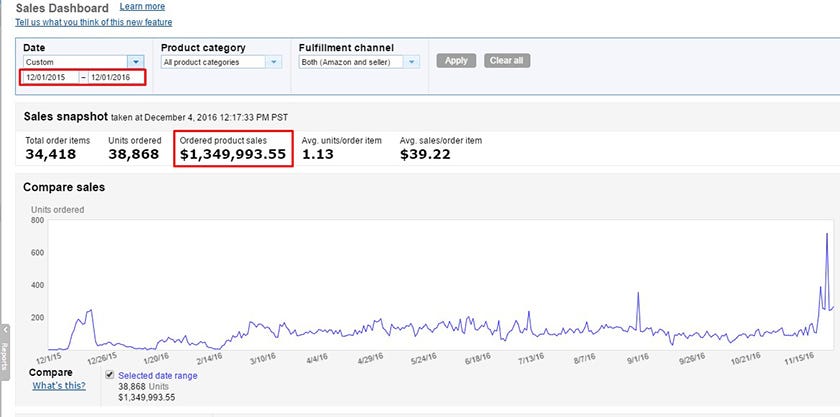The width and height of the screenshot is (840, 417).
Task: Click the chart peak before 12/26/15
Action: click(91, 311)
